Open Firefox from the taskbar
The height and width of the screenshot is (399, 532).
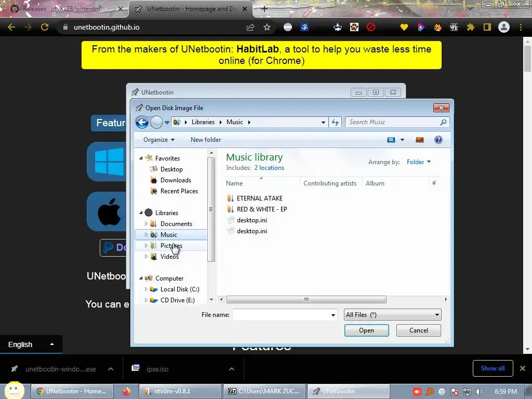pyautogui.click(x=126, y=391)
